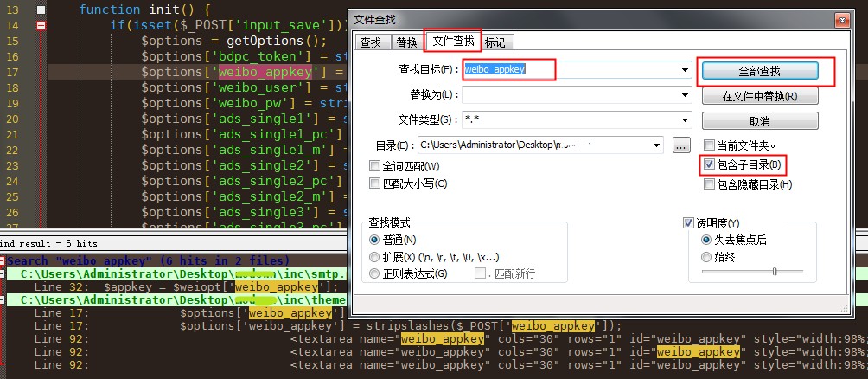Select the 正则表达式 search mode
The width and height of the screenshot is (868, 379).
click(374, 273)
